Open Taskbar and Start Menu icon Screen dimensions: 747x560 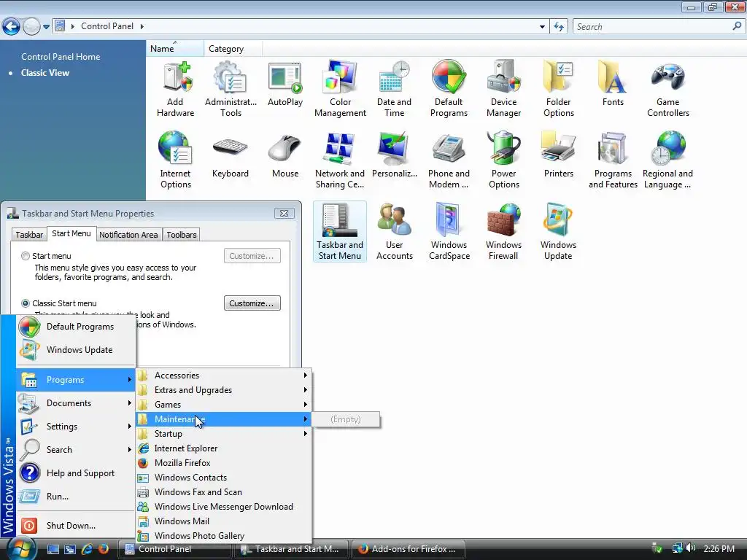[340, 233]
